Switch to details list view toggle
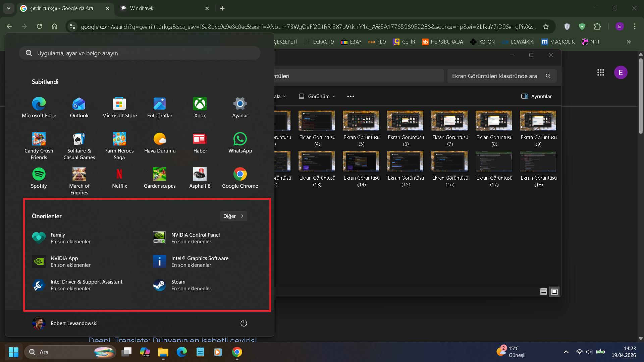Image resolution: width=644 pixels, height=362 pixels. [x=544, y=292]
